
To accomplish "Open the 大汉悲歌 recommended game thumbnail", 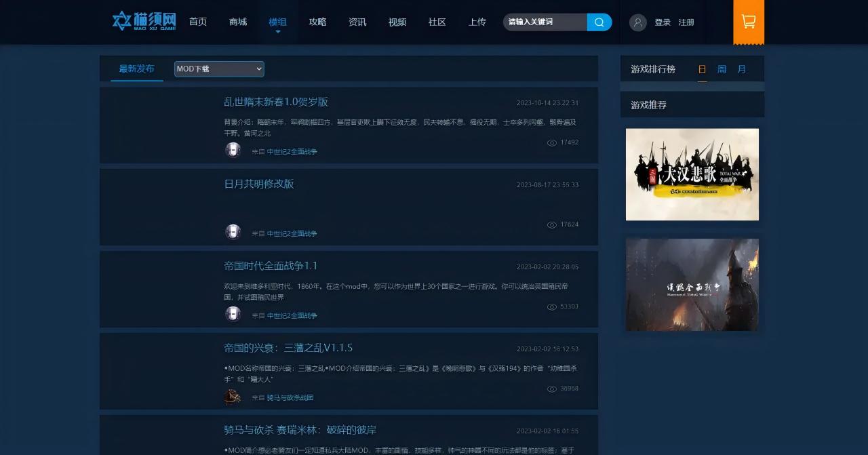I will 692,174.
